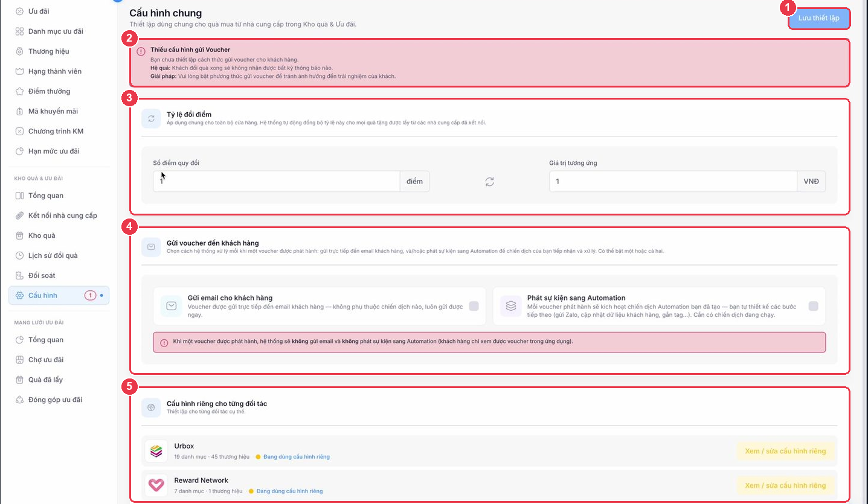Click the Chợ ưu đãi store icon
868x504 pixels.
(x=19, y=360)
